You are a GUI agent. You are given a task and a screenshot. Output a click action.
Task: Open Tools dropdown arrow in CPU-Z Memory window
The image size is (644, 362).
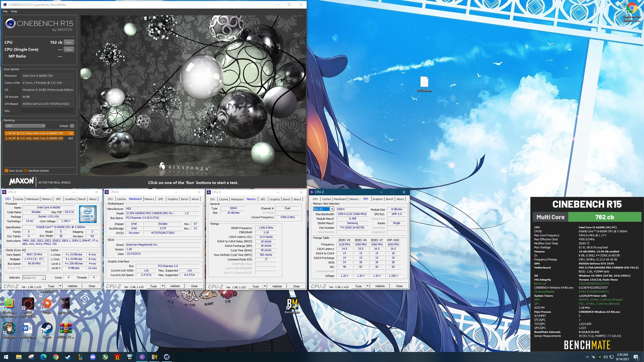(x=265, y=286)
